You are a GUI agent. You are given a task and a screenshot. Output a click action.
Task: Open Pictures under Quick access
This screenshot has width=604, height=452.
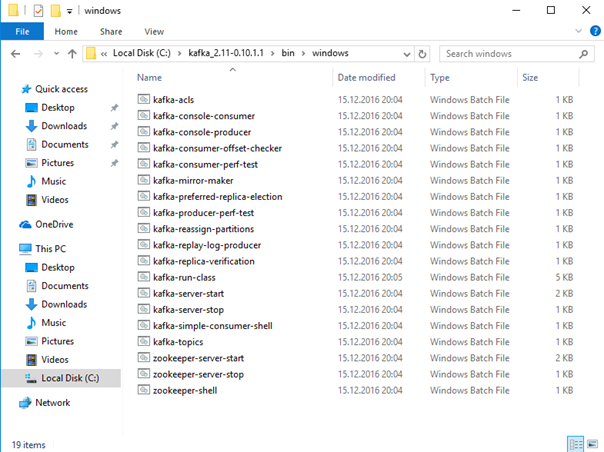[x=57, y=163]
